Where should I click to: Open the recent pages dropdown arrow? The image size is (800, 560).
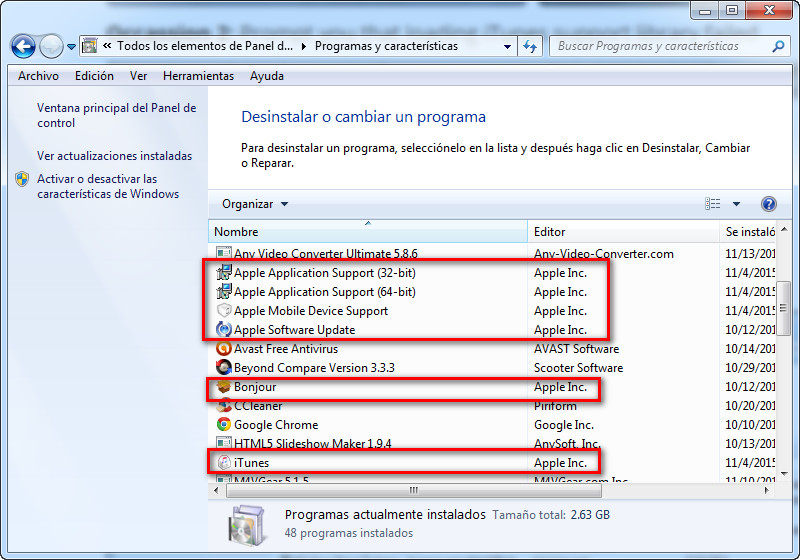click(x=71, y=47)
